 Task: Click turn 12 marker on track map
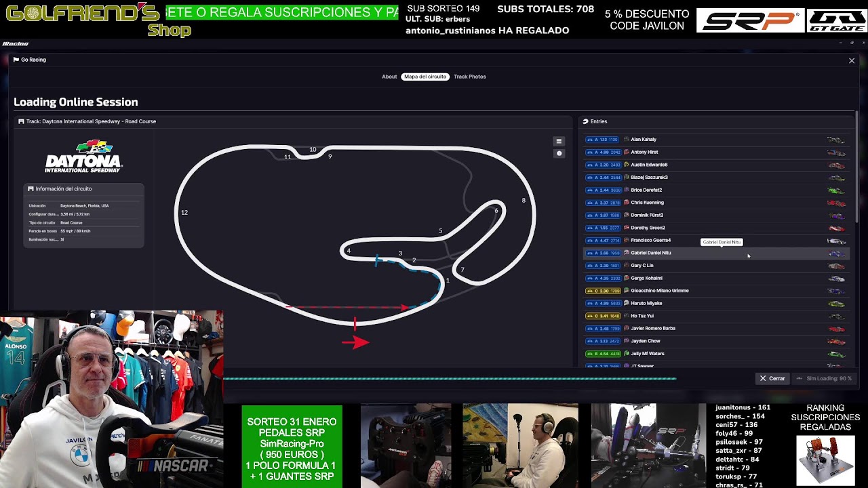click(184, 213)
